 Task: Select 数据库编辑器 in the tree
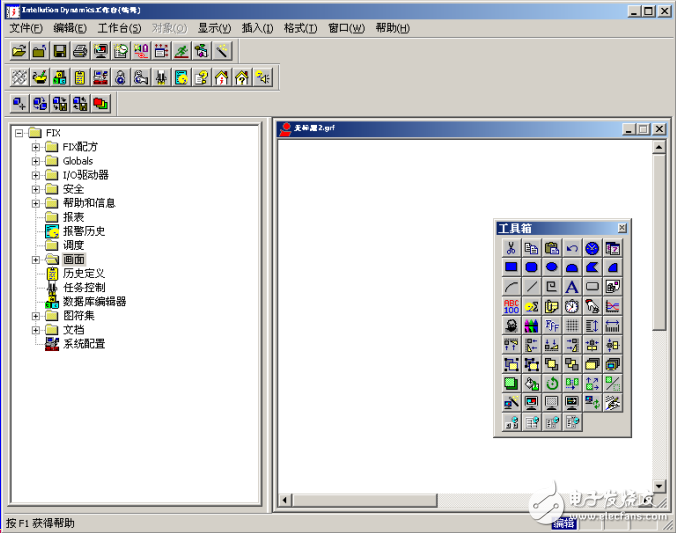94,301
